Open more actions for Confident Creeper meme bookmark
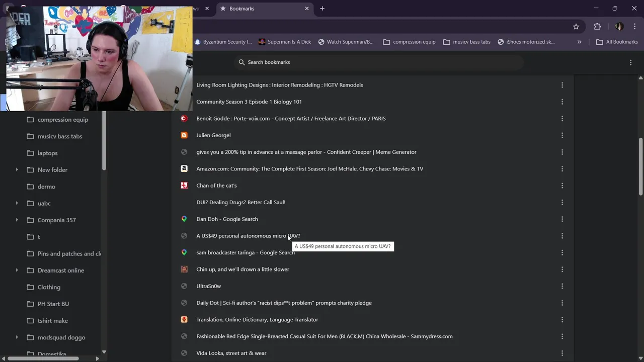The width and height of the screenshot is (644, 362). coord(562,152)
